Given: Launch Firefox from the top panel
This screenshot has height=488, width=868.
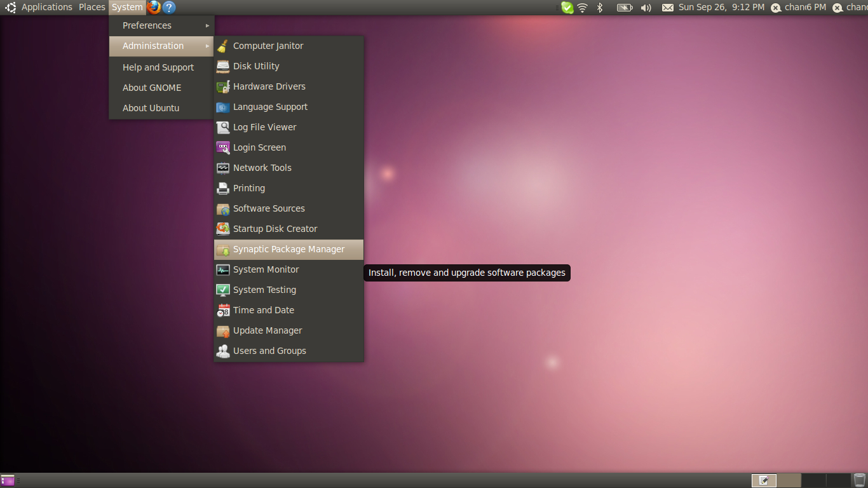Looking at the screenshot, I should (x=154, y=7).
